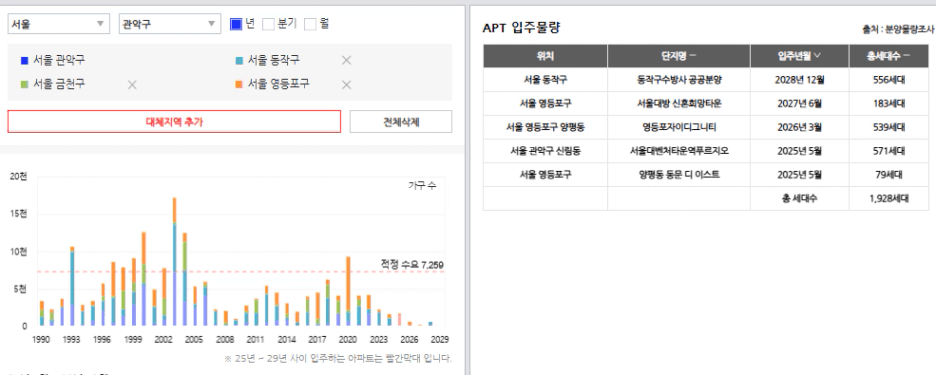This screenshot has height=375, width=936.
Task: Open the 관악구 district dropdown
Action: [x=170, y=24]
